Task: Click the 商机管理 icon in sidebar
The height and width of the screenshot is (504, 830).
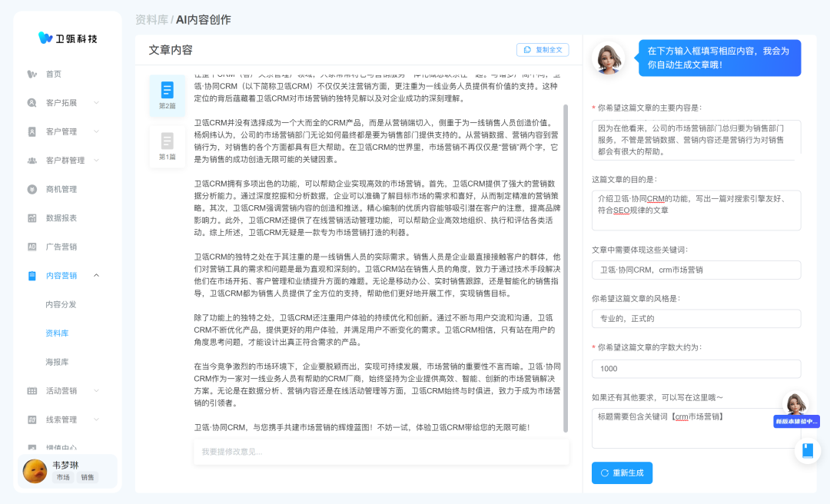Action: (32, 189)
